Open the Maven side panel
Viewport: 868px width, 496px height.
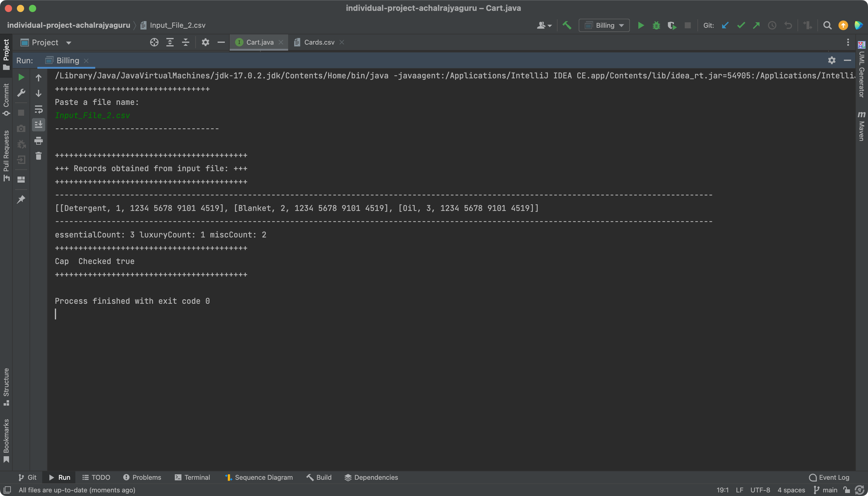(x=862, y=126)
